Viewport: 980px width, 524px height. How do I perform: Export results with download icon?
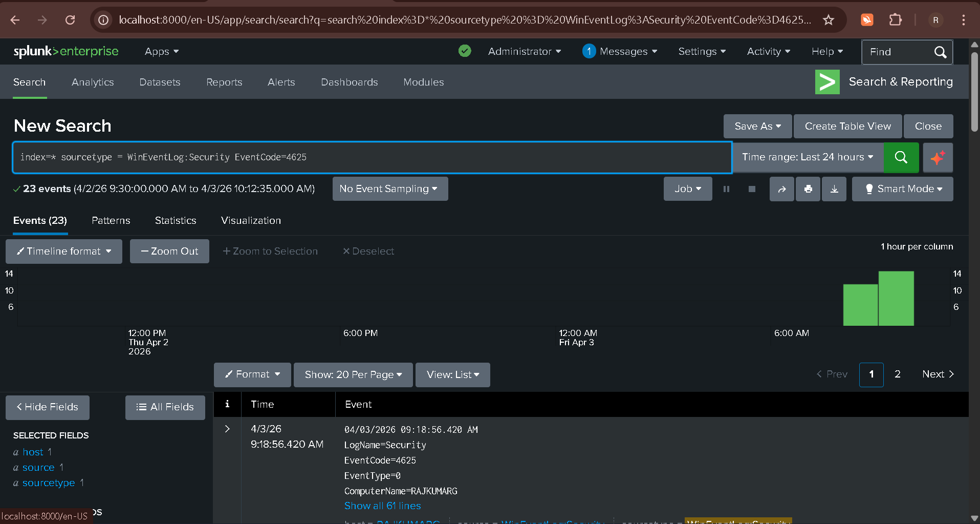coord(834,189)
